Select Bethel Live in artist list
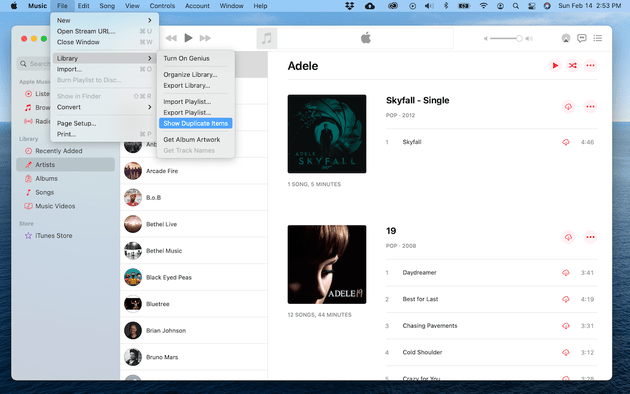630x394 pixels. (x=194, y=224)
